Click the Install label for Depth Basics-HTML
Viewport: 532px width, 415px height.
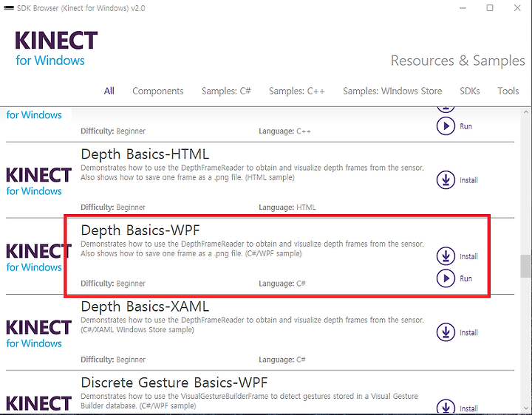coord(468,180)
